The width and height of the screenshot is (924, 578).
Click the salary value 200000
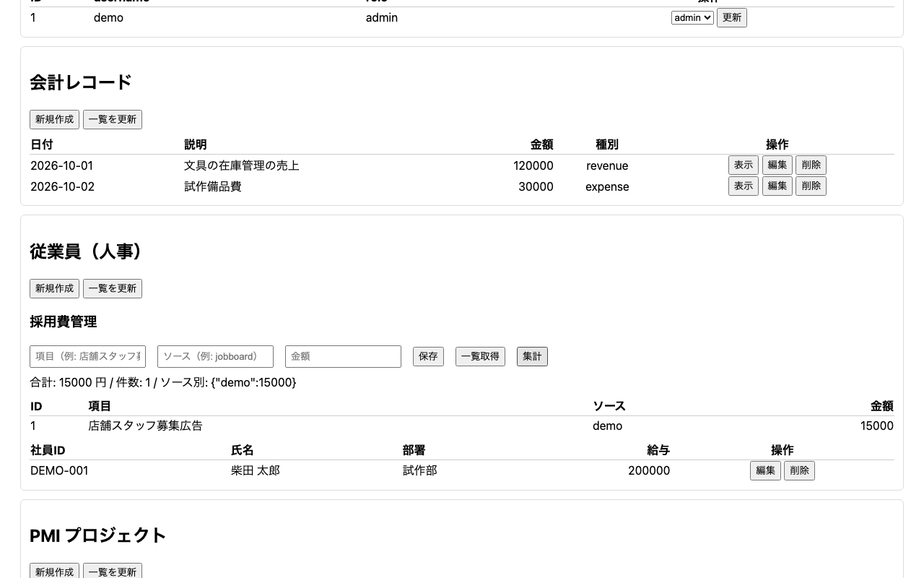[x=649, y=470]
